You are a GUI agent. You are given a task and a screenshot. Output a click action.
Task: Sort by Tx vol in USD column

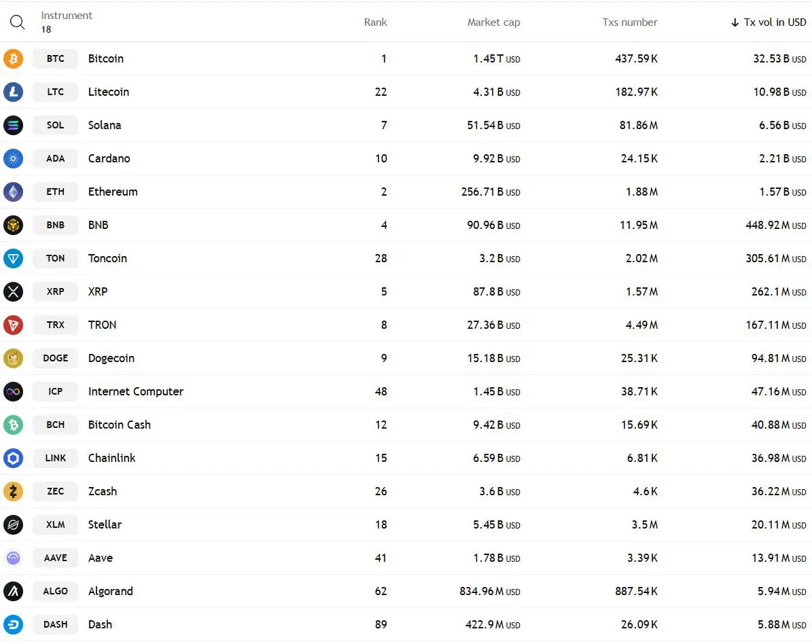click(769, 22)
